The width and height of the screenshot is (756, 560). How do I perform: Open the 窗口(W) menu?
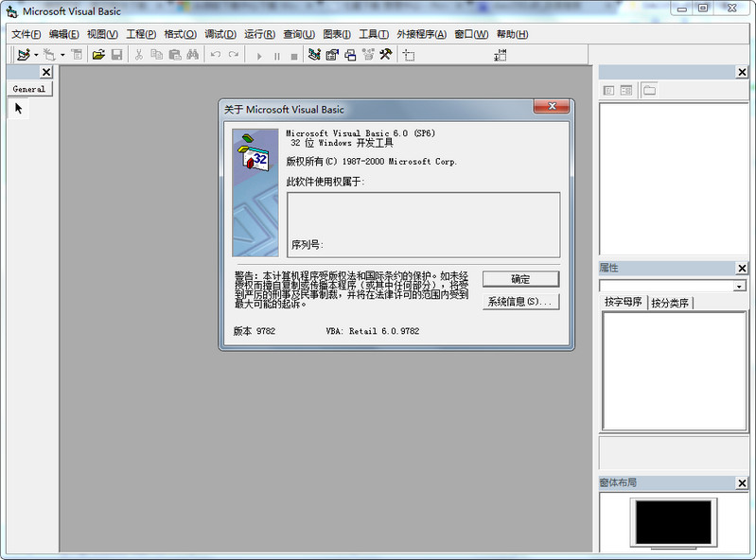[x=471, y=34]
